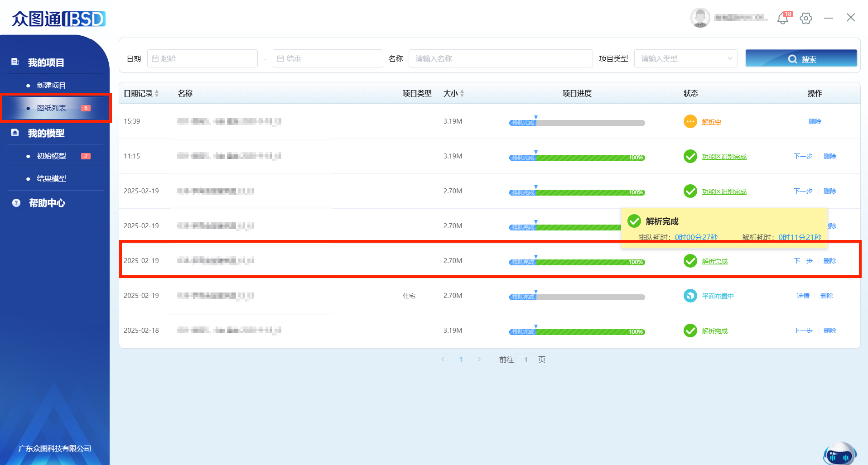Open the start date picker
Screen dimensions: 868x465
pyautogui.click(x=202, y=58)
